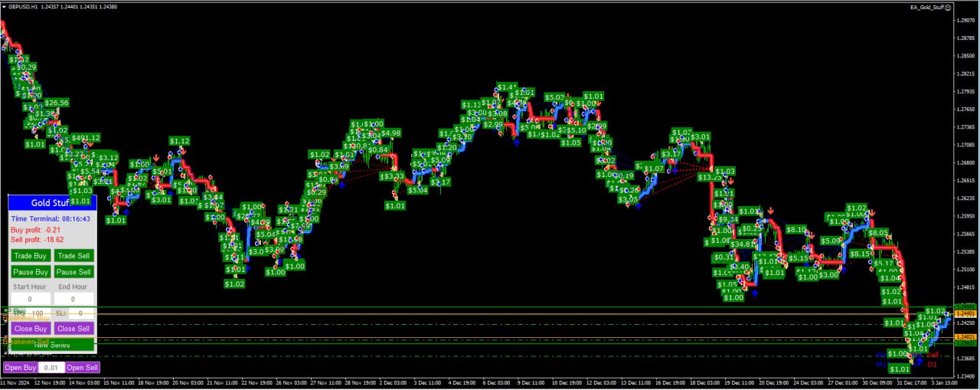This screenshot has height=390, width=980.
Task: Click the purple Close Sell button
Action: pos(73,329)
